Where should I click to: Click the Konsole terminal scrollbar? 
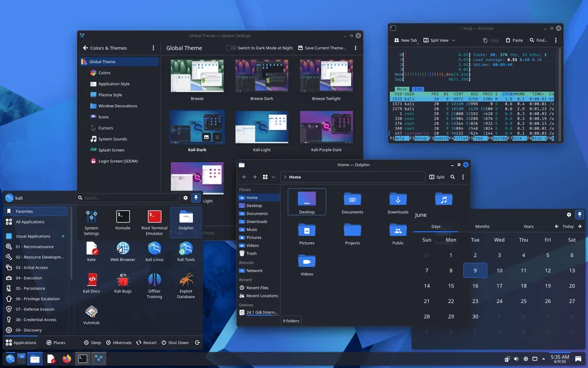[x=558, y=94]
